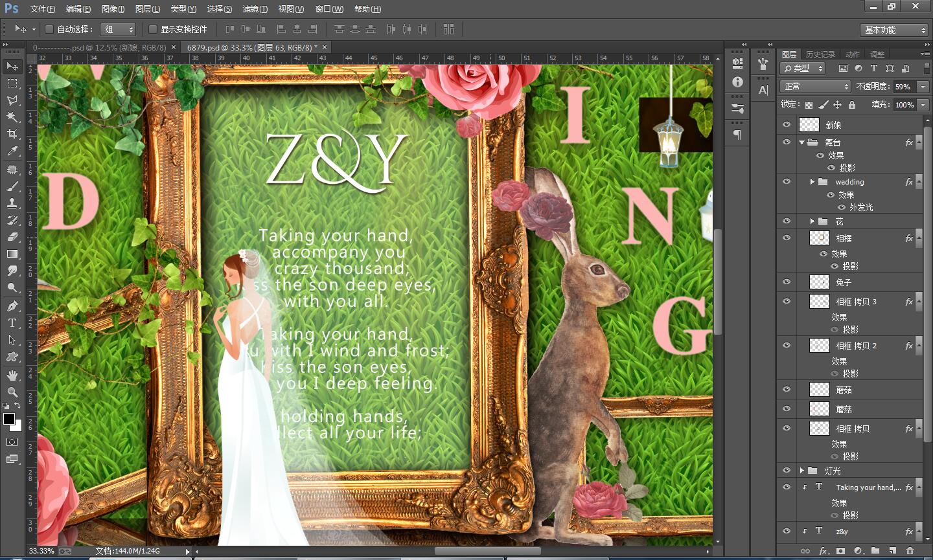
Task: Hide the 相框 拷贝 3 layer
Action: 787,301
